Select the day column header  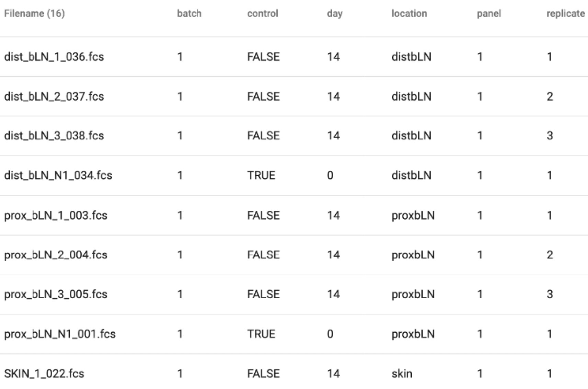point(335,13)
